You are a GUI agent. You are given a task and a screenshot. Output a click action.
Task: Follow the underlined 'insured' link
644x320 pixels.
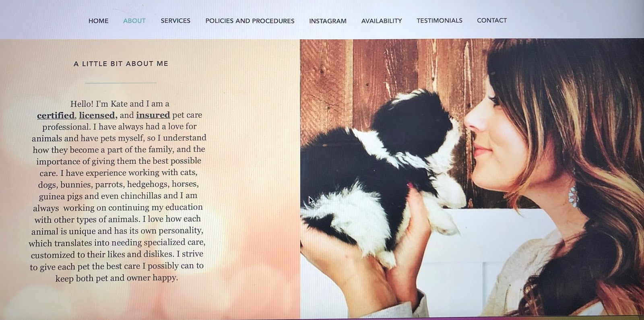(153, 115)
